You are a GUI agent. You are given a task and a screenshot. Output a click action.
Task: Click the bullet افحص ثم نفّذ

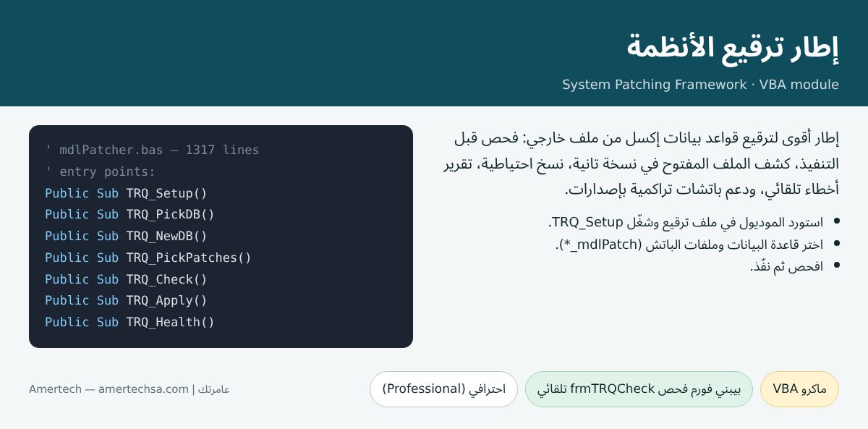[x=786, y=266]
